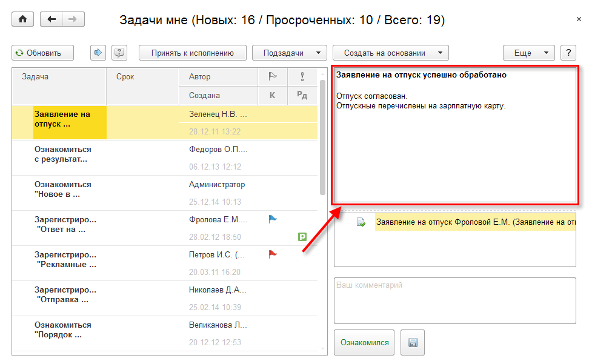Click the save diskette icon button

coord(413,343)
